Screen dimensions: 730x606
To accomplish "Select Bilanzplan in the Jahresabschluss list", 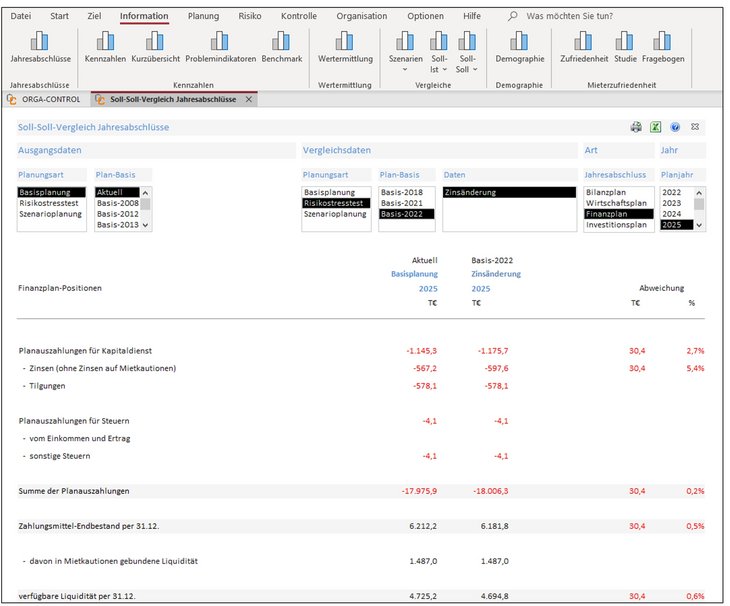I will click(x=608, y=192).
